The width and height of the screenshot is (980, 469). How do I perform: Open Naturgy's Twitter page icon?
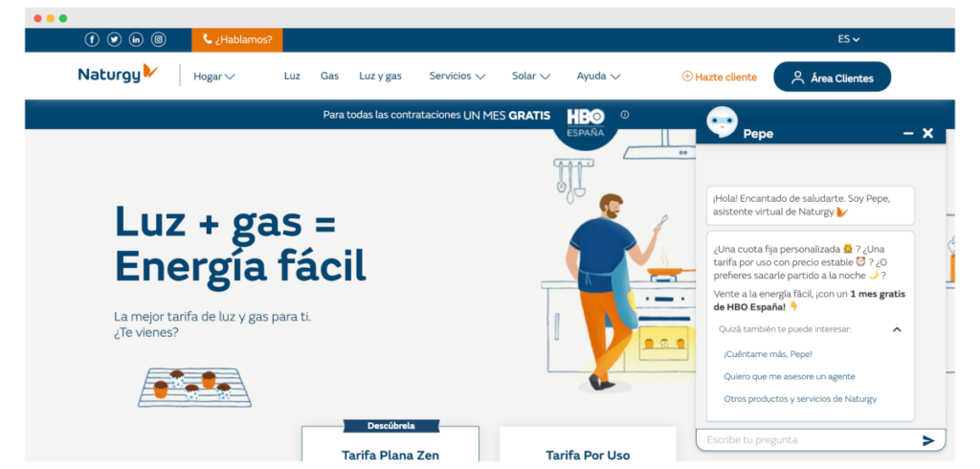(115, 39)
